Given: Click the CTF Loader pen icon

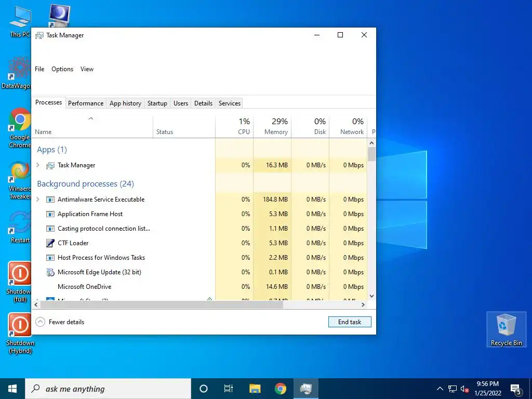Looking at the screenshot, I should click(x=50, y=243).
